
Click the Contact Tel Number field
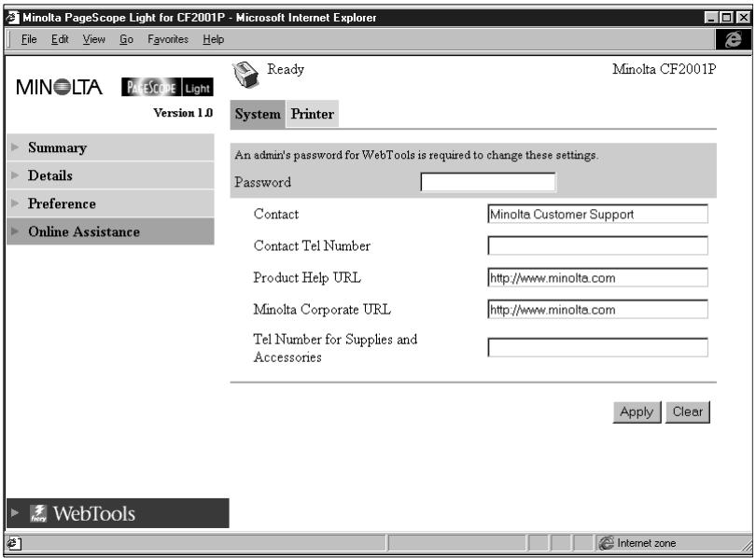tap(598, 245)
